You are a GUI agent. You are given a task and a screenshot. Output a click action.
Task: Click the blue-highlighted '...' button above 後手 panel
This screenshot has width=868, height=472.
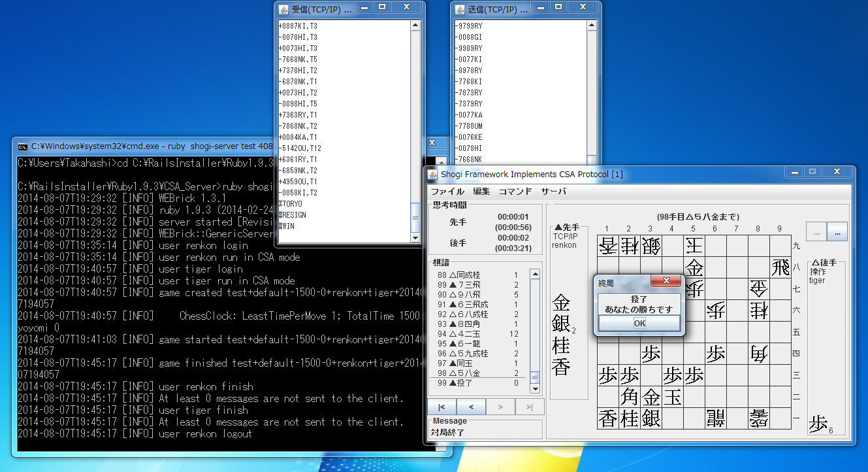click(x=837, y=231)
